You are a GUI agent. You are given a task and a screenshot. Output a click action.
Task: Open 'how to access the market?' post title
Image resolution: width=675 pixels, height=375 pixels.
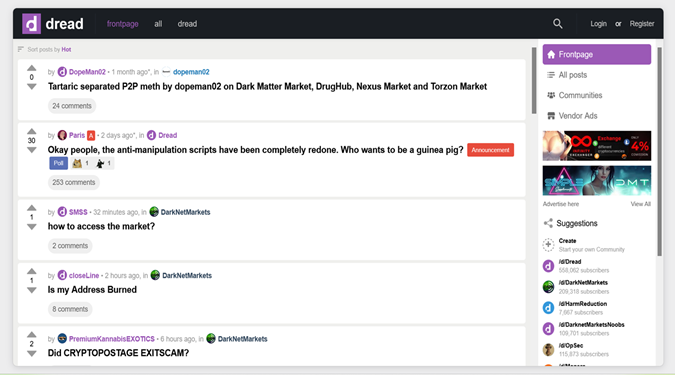101,226
